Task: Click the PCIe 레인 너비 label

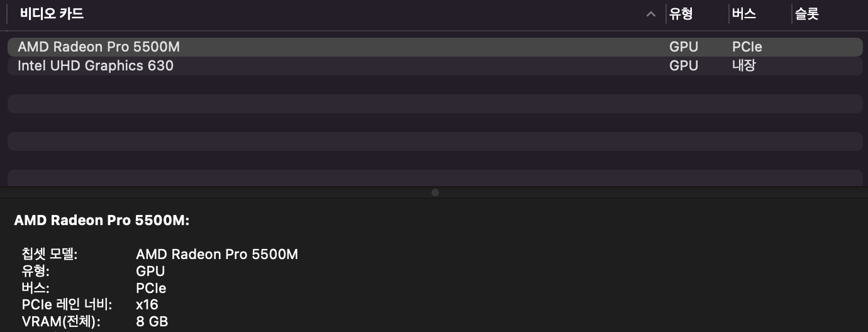Action: click(x=67, y=306)
